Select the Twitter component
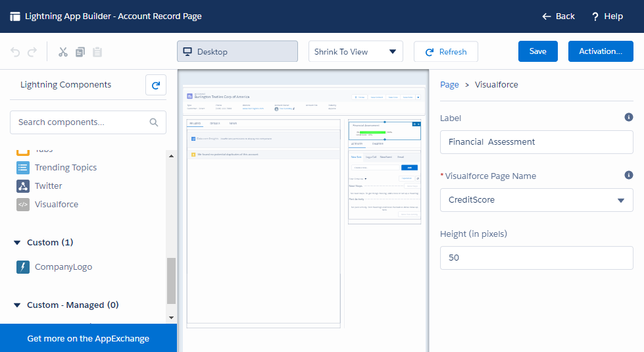This screenshot has width=644, height=352. click(48, 186)
